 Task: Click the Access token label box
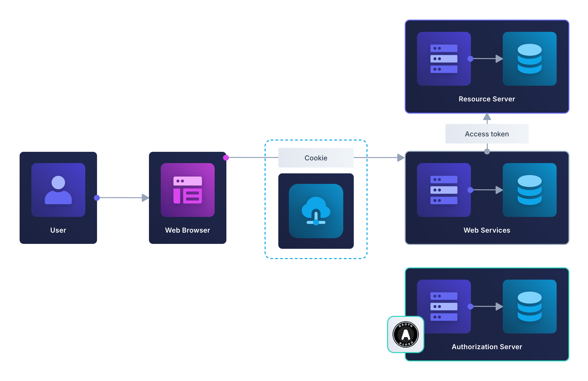point(487,134)
